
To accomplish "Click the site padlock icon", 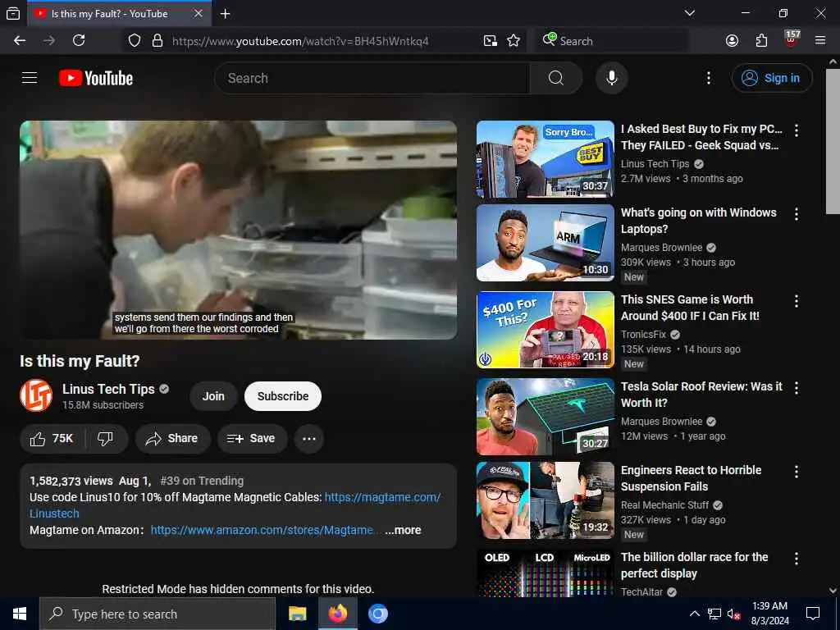I will pos(157,41).
